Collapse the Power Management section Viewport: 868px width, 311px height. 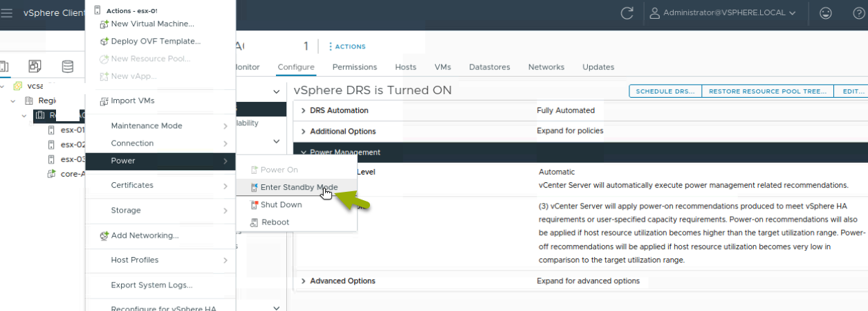303,152
